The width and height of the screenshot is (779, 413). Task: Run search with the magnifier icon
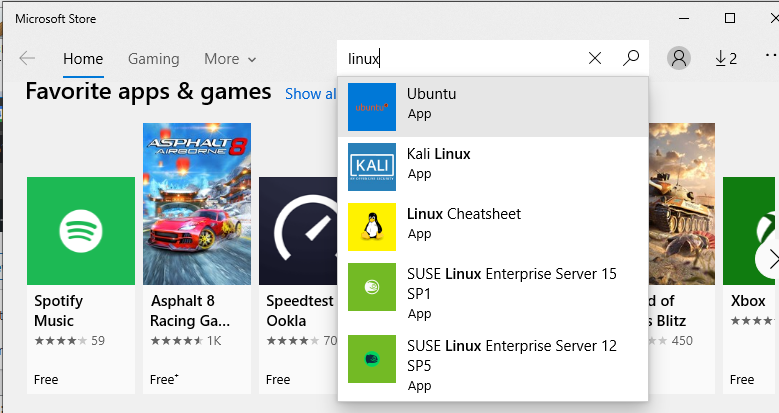[631, 58]
